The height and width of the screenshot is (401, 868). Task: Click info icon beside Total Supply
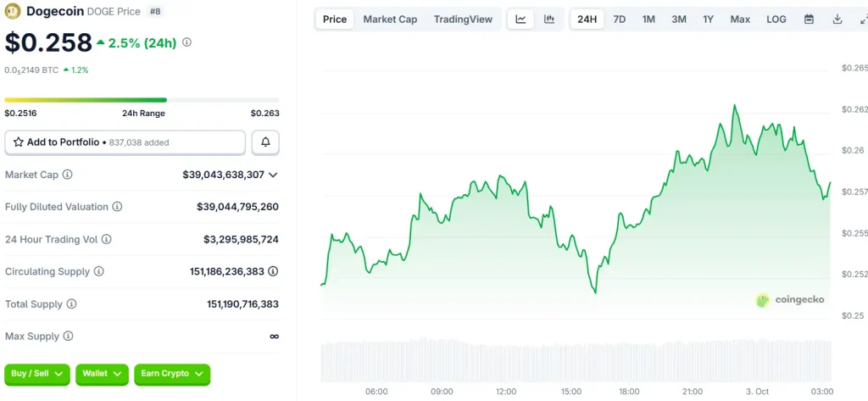click(x=71, y=304)
